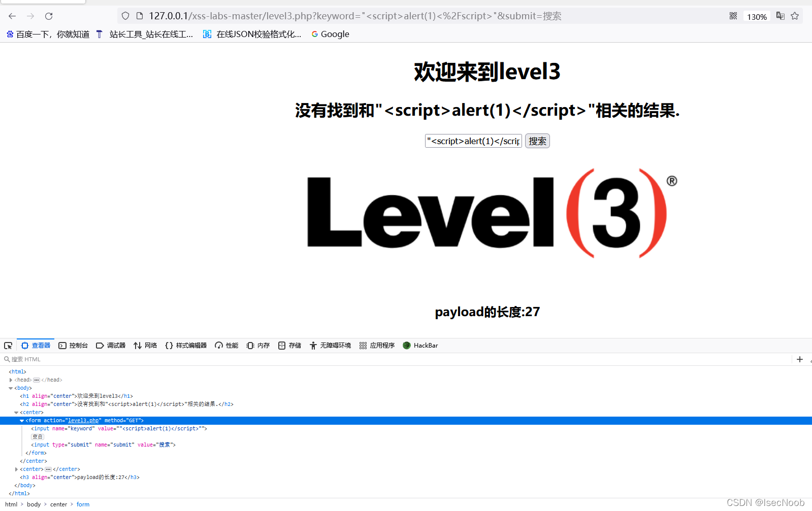Screen dimensions: 812x511
Task: Switch to the 网络 network tab
Action: coord(145,346)
